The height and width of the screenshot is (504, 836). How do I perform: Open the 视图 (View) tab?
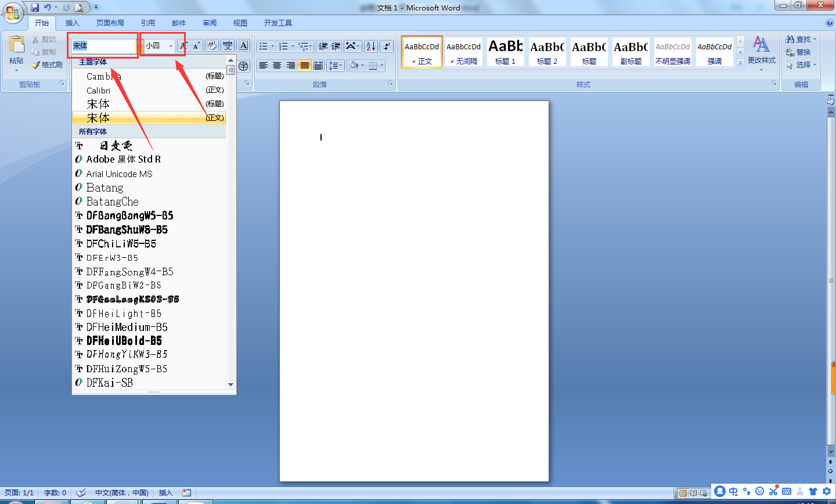pos(240,23)
